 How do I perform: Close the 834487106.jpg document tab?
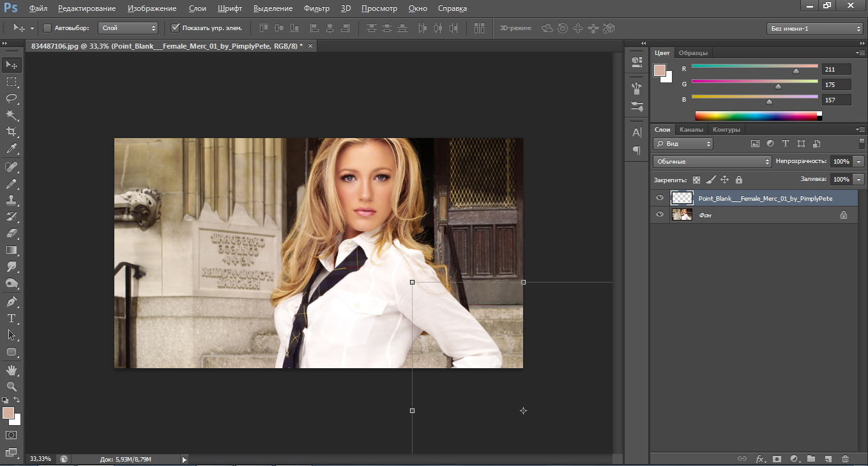coord(310,46)
